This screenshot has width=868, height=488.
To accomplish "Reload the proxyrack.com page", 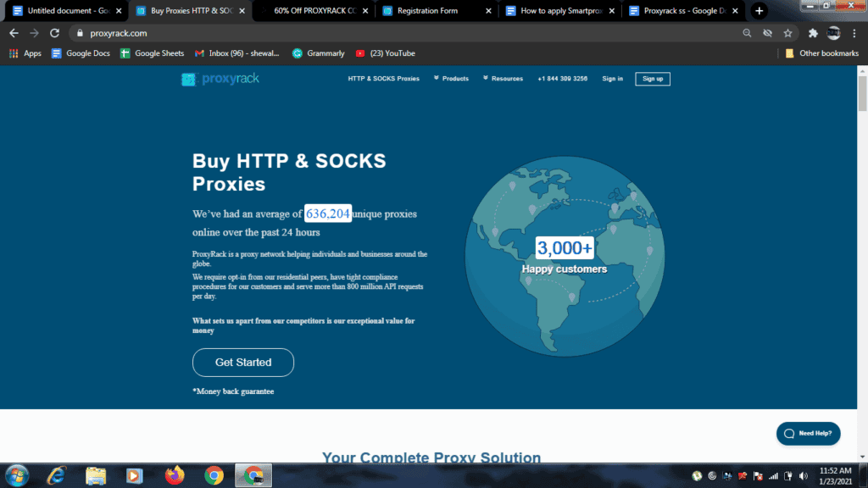I will click(54, 33).
